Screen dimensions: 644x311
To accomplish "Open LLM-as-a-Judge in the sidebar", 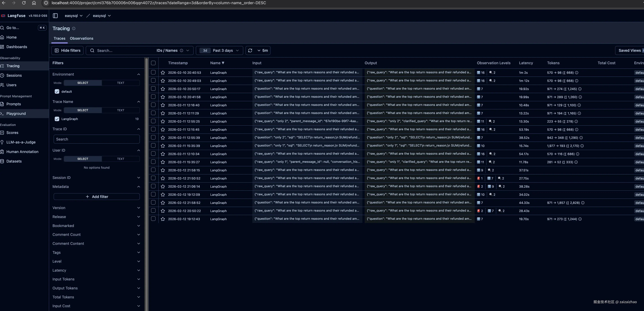I will pyautogui.click(x=21, y=142).
